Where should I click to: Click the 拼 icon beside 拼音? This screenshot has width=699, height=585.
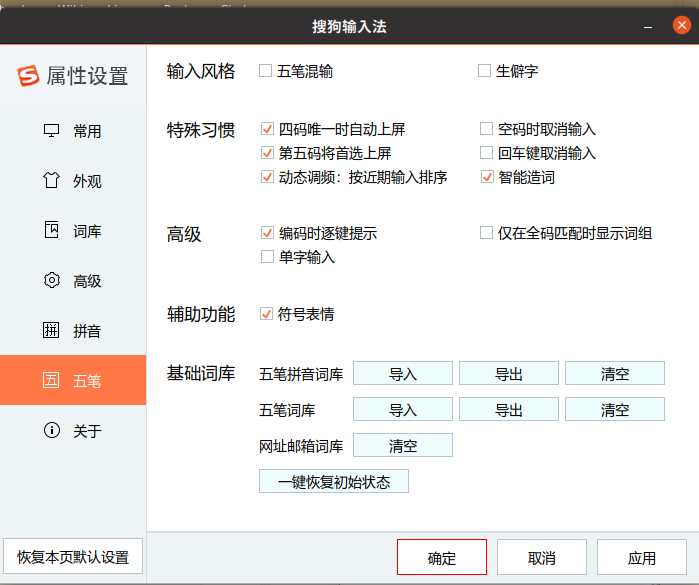pyautogui.click(x=51, y=330)
